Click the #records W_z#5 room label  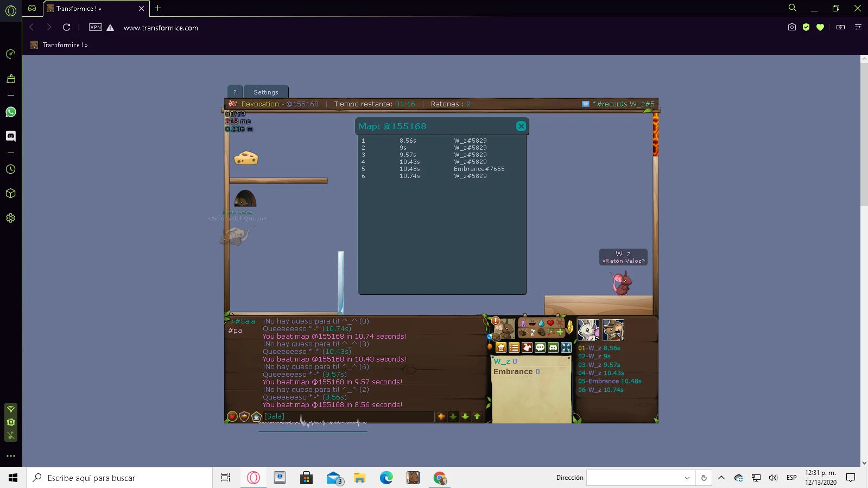[x=623, y=104]
